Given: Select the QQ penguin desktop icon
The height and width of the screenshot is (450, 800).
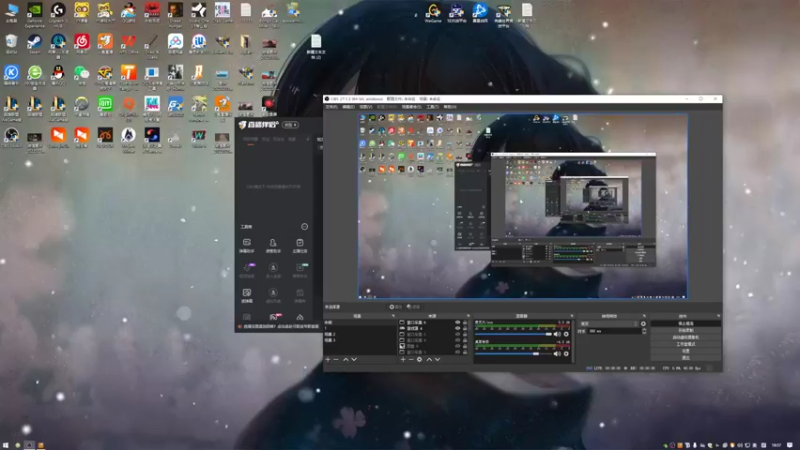Looking at the screenshot, I should coord(58,75).
